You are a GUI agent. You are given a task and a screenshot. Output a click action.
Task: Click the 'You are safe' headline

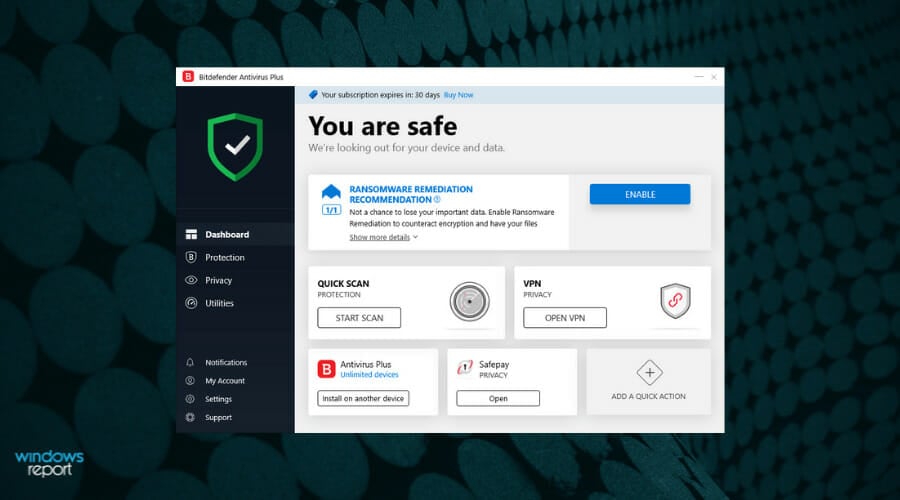(383, 126)
